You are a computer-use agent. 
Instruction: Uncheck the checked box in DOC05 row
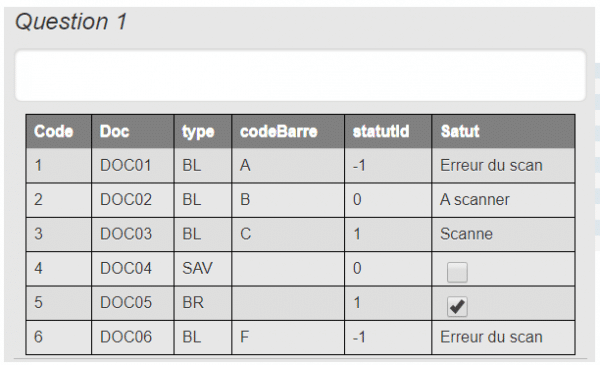pos(457,306)
